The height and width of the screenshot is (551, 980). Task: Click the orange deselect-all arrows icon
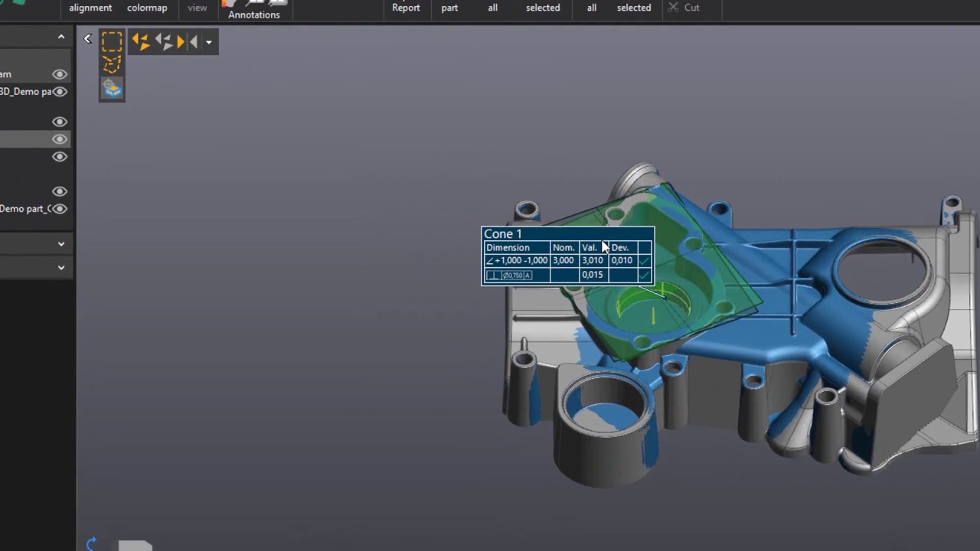pos(142,41)
